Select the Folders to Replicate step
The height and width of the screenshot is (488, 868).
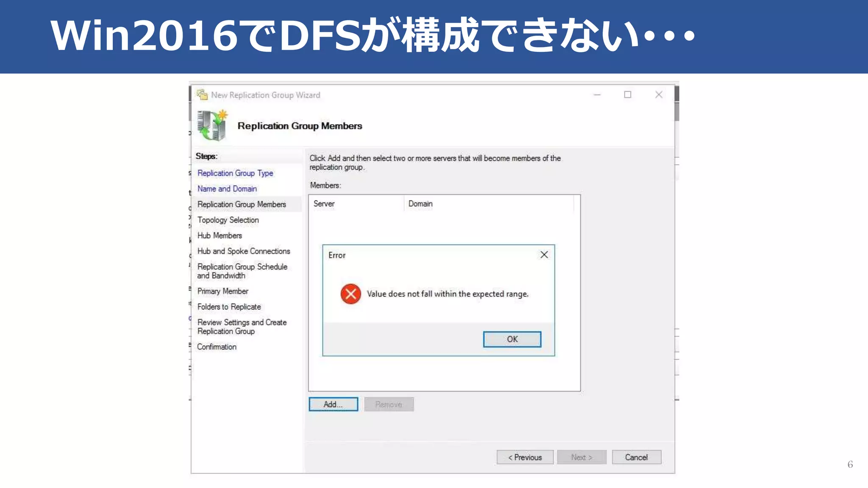(229, 307)
